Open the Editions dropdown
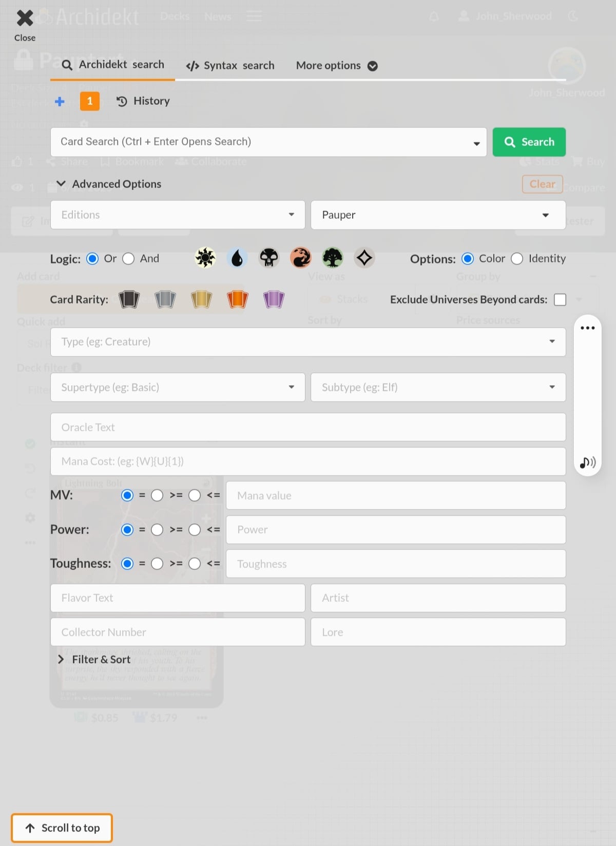Image resolution: width=616 pixels, height=846 pixels. pos(178,215)
